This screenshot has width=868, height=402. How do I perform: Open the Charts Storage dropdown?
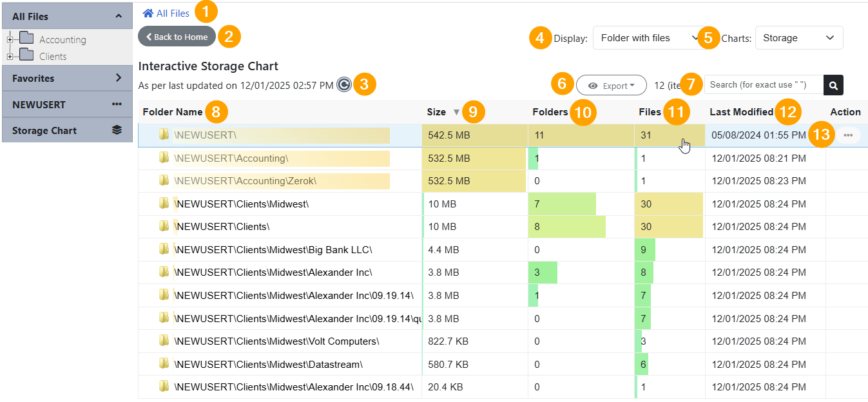click(x=798, y=38)
